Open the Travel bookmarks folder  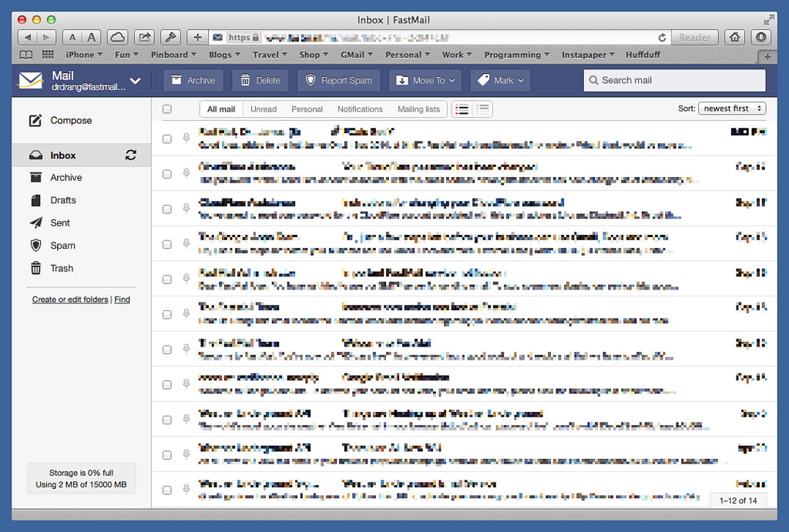(270, 55)
